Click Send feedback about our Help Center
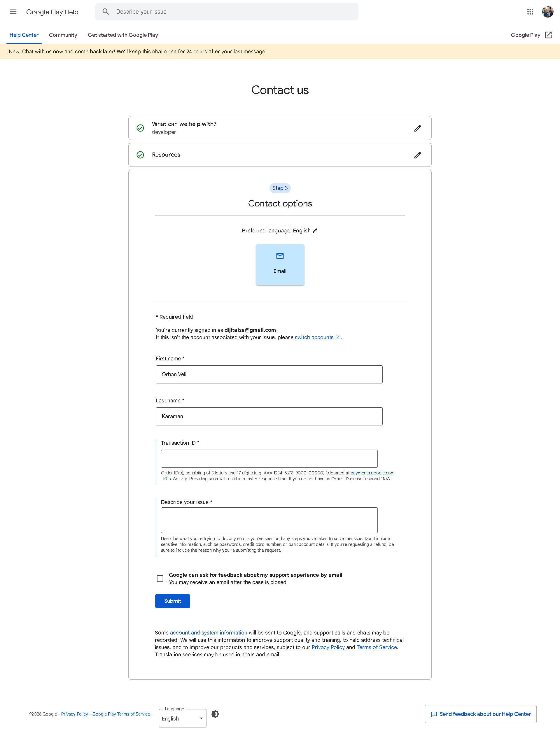The height and width of the screenshot is (731, 560). [480, 714]
